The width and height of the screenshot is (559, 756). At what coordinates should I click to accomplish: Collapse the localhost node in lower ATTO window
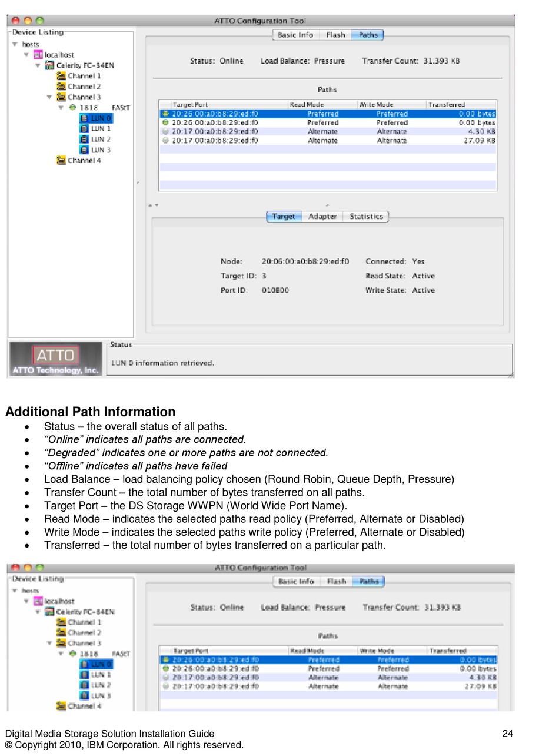coord(26,601)
